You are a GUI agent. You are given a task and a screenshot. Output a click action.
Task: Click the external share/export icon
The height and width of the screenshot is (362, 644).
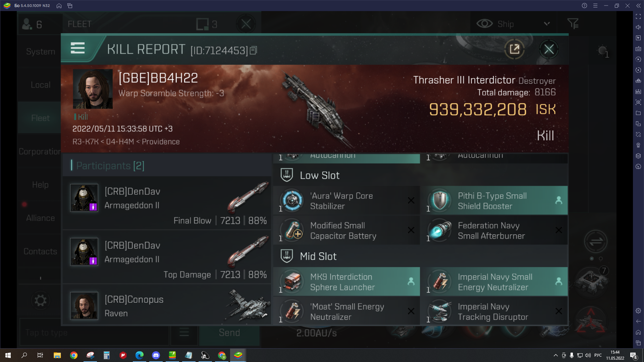pos(515,49)
